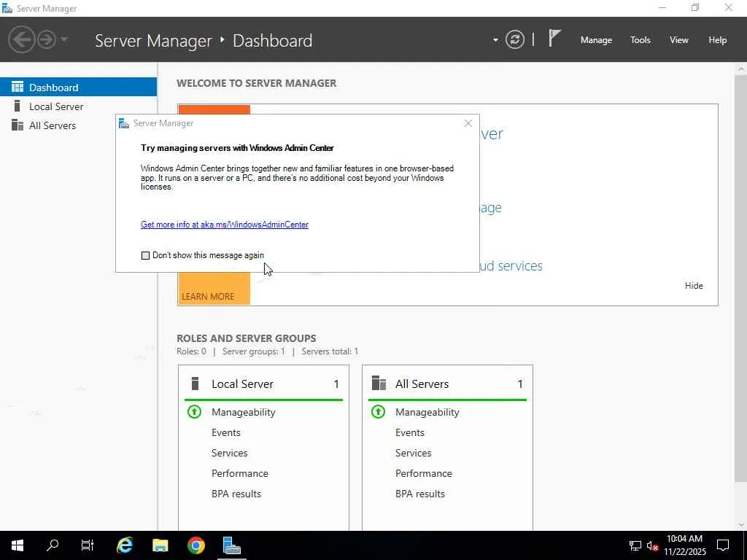Open File Explorer from taskbar
Viewport: 747px width, 560px height.
click(160, 545)
